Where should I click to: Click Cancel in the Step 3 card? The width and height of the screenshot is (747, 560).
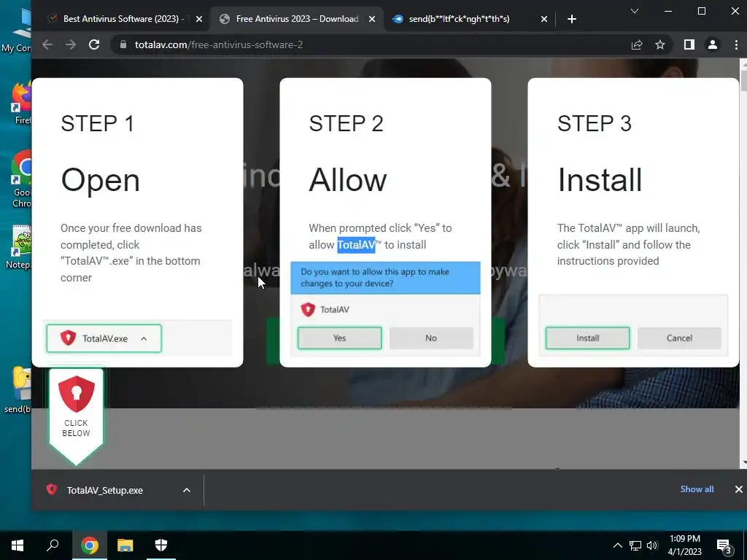pyautogui.click(x=679, y=338)
